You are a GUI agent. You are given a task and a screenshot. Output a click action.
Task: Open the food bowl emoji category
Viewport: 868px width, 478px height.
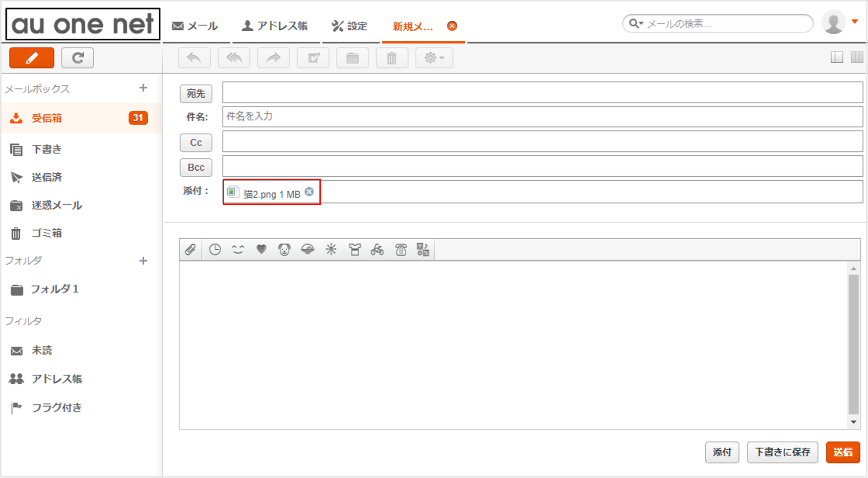[x=308, y=250]
